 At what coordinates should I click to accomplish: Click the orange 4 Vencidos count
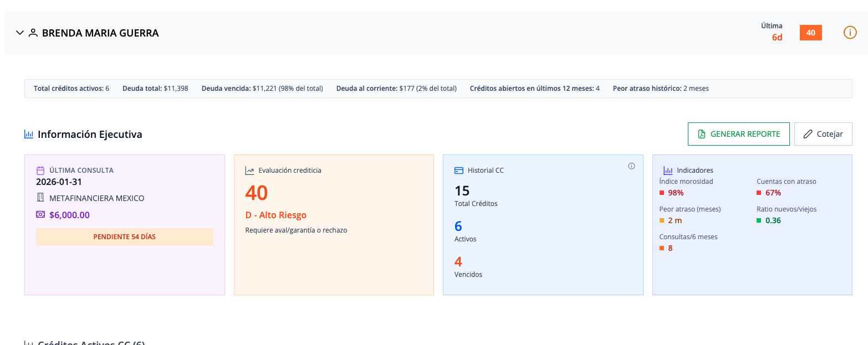458,261
